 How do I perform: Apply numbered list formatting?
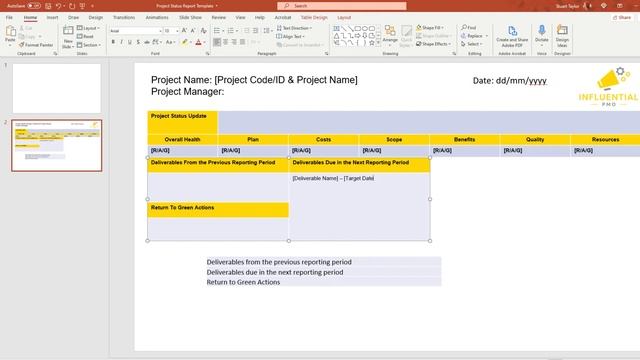pos(231,31)
